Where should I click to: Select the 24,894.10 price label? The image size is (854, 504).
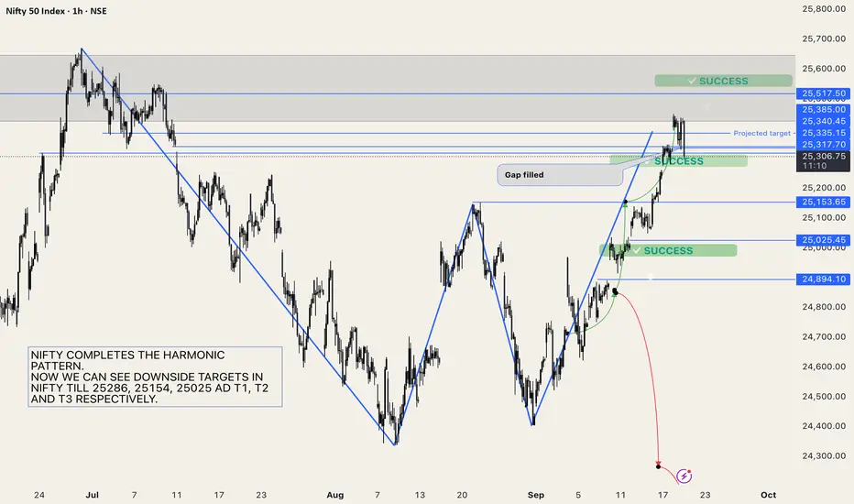pyautogui.click(x=824, y=279)
